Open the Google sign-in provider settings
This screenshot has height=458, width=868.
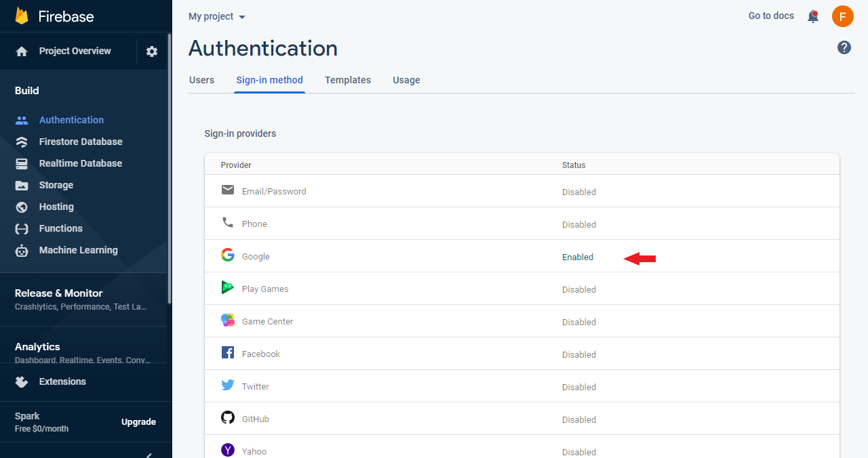tap(256, 256)
